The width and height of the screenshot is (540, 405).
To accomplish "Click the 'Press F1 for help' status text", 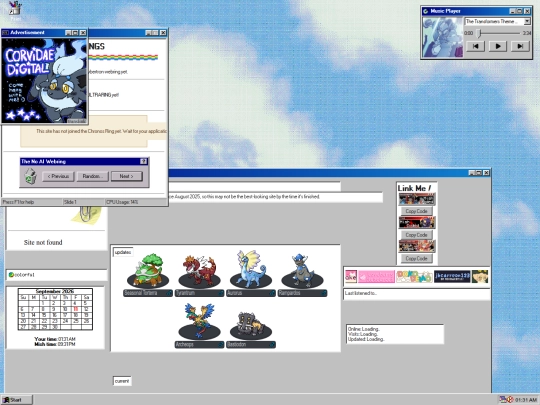I will click(x=18, y=202).
